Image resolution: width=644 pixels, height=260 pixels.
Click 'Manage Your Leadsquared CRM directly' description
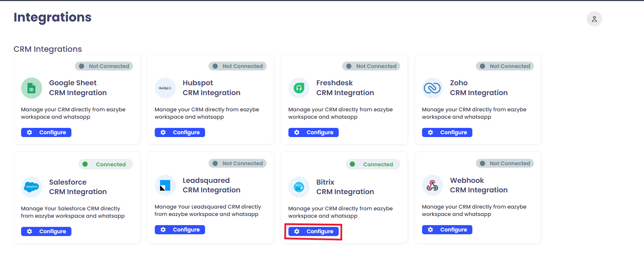[x=208, y=210]
